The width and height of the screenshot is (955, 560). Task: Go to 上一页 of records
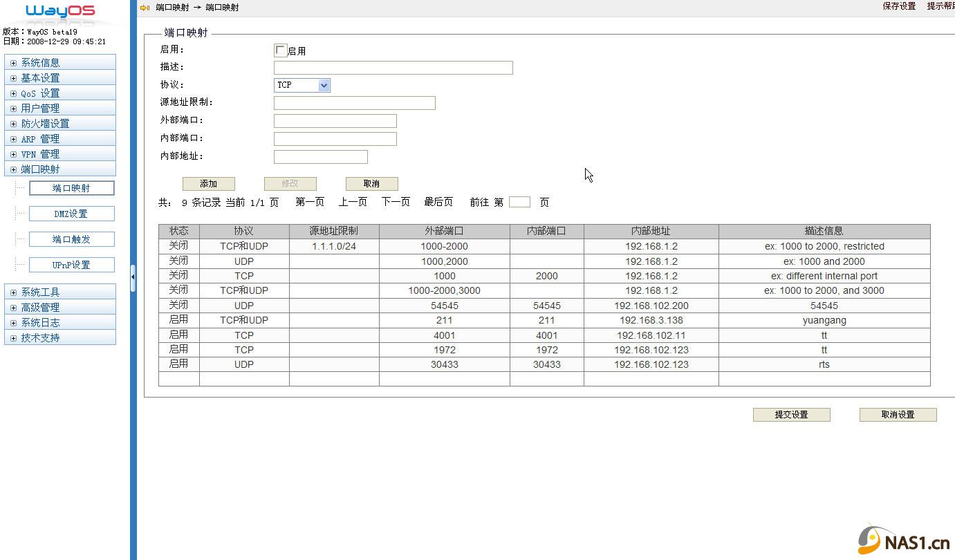[353, 202]
